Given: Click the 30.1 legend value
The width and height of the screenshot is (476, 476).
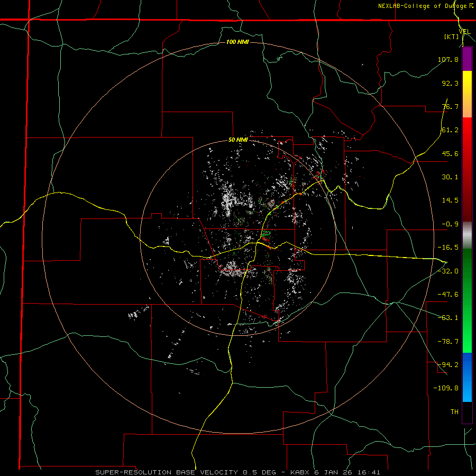Looking at the screenshot, I should pyautogui.click(x=450, y=177).
